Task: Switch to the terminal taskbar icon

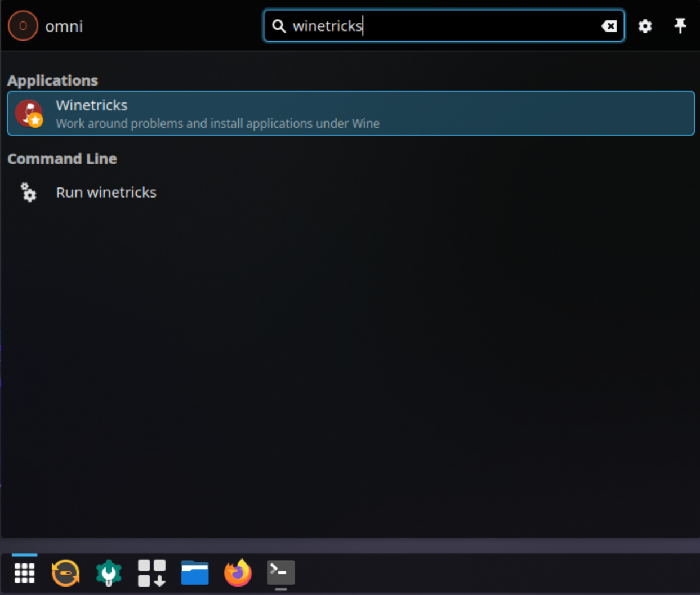Action: click(280, 573)
